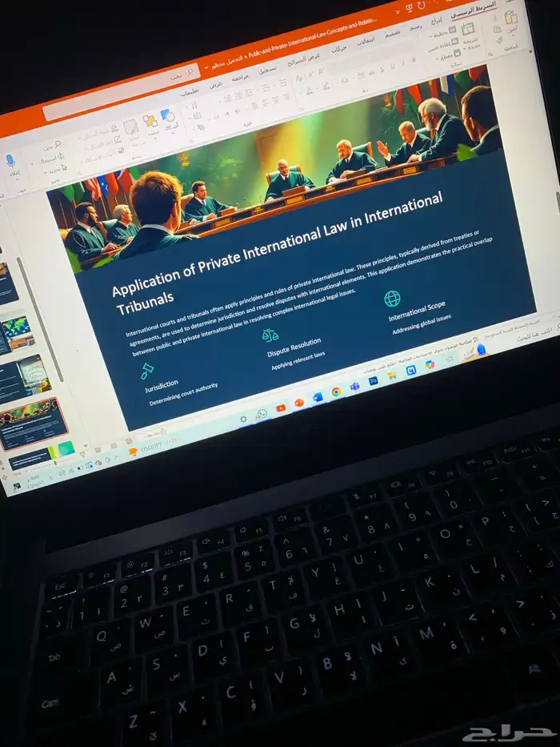Switch to the Draw (رسم) tab
The image size is (560, 747).
pos(415,26)
